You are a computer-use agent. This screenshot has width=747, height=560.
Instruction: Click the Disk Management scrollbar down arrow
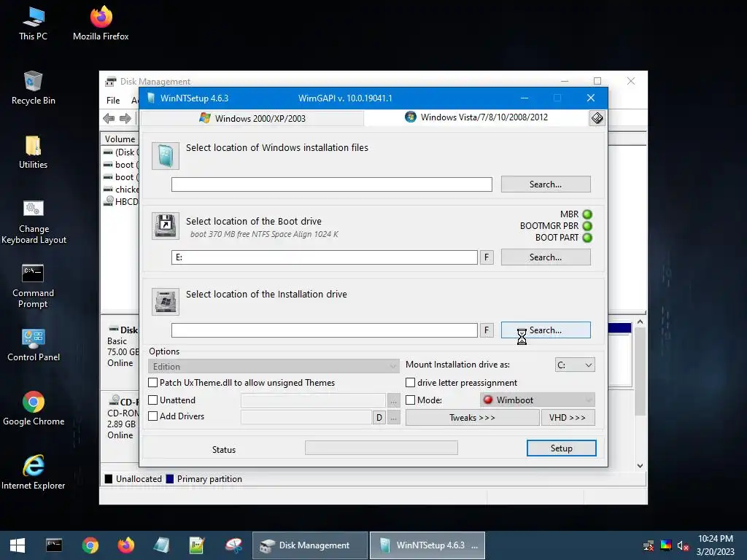tap(640, 466)
